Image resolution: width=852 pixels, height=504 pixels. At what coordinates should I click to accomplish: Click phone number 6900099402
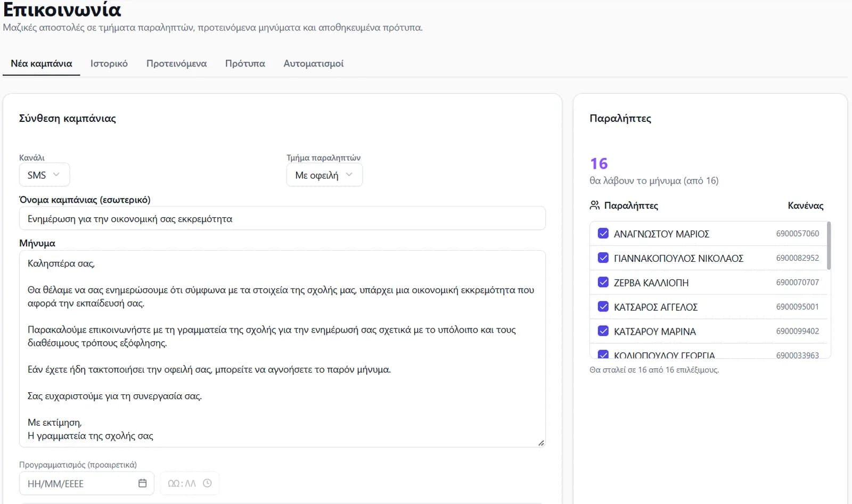tap(797, 331)
